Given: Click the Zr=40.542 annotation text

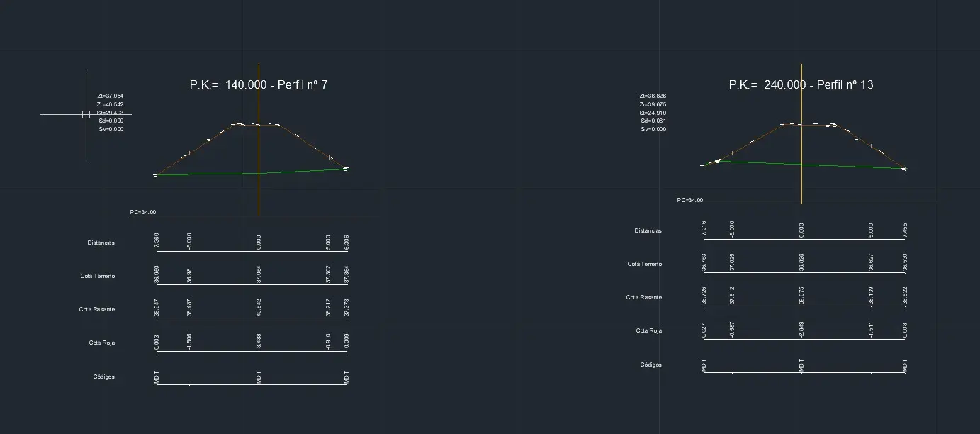Looking at the screenshot, I should pos(110,104).
